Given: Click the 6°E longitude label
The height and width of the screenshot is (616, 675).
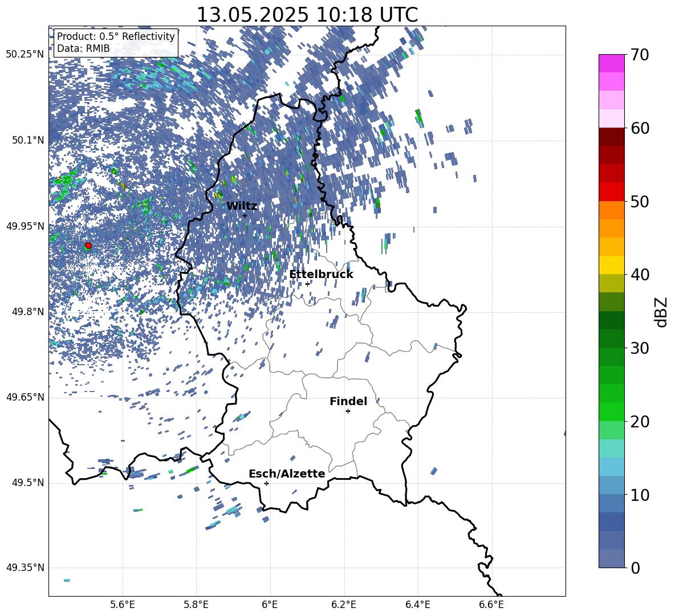Looking at the screenshot, I should 270,605.
